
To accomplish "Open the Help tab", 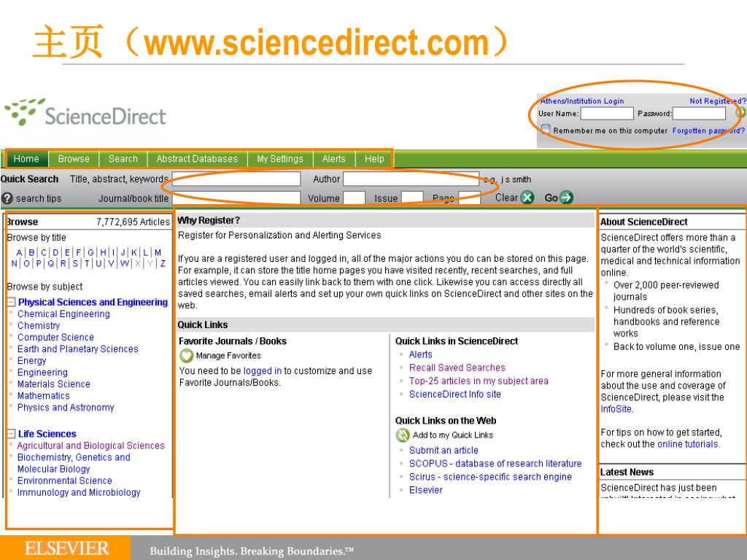I will [x=374, y=158].
